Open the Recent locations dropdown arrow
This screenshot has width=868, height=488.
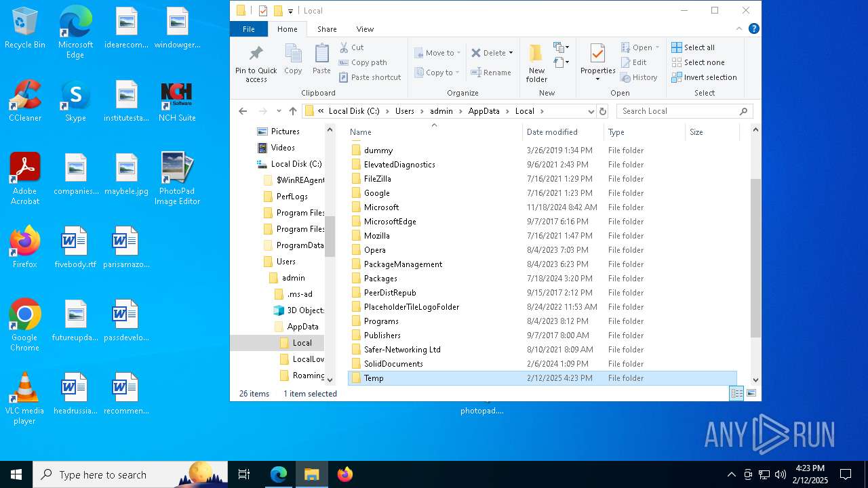[x=279, y=111]
